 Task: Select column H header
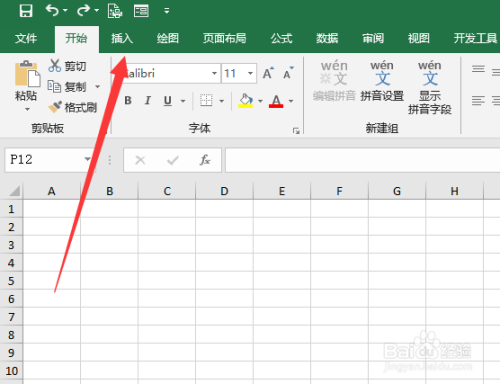[x=454, y=191]
